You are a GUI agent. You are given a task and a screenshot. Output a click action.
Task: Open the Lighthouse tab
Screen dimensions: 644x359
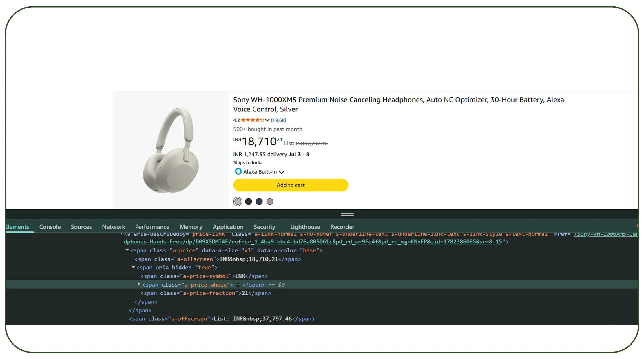click(x=305, y=227)
